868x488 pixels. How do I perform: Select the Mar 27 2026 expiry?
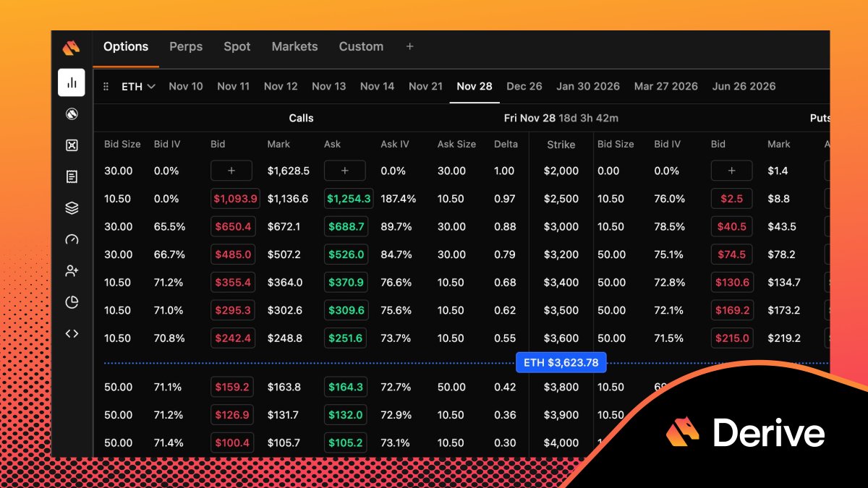click(666, 86)
